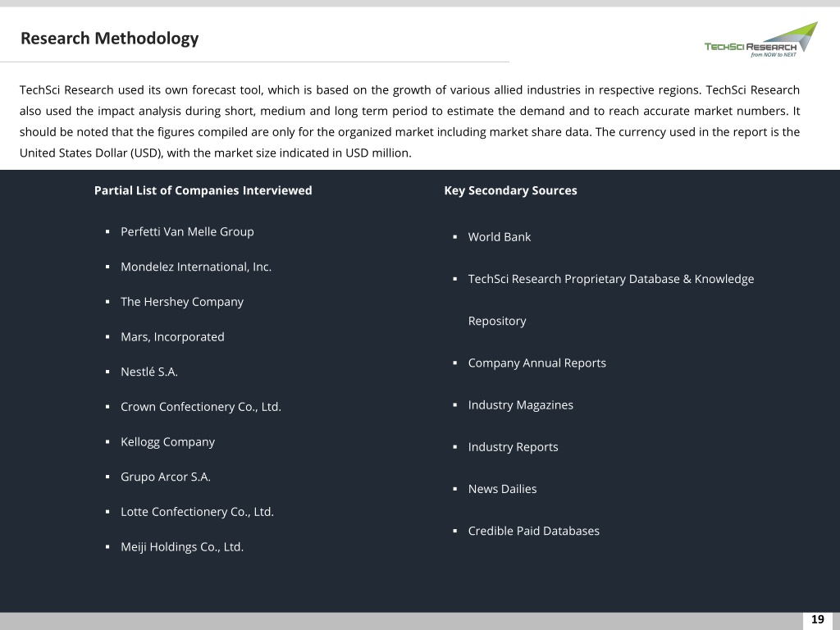Viewport: 840px width, 630px height.
Task: Click the Key Secondary Sources heading
Action: pos(510,190)
